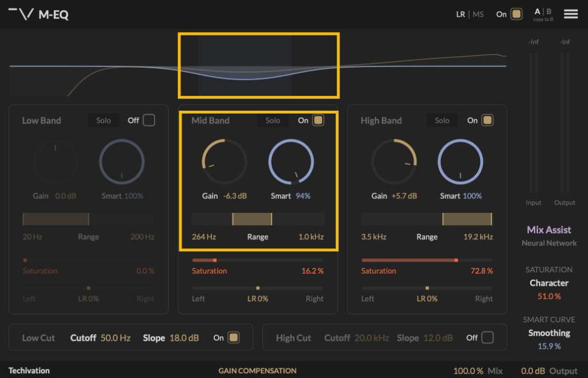This screenshot has height=378, width=588.
Task: Click the Low Cut Cutoff 50.0 Hz value
Action: 115,338
